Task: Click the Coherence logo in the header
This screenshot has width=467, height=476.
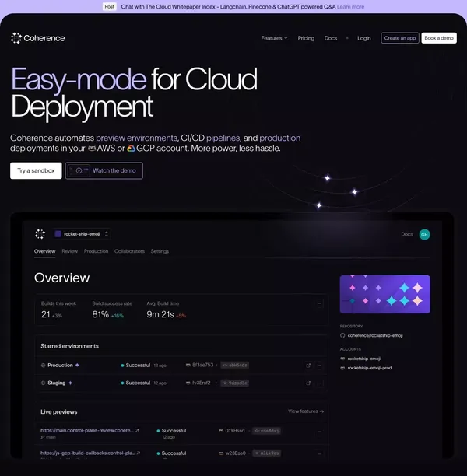Action: coord(37,38)
